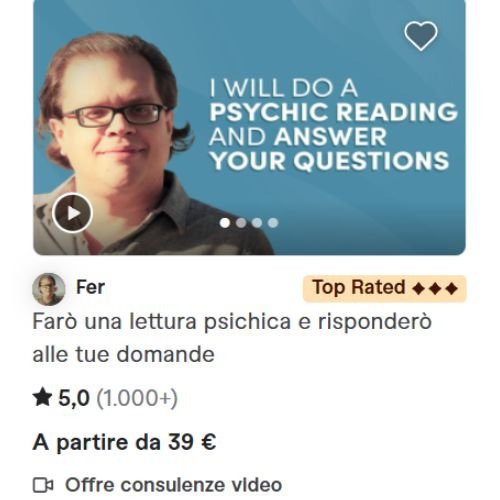Screen dimensions: 500x500
Task: Click price 'A partire da 39 €'
Action: click(124, 443)
